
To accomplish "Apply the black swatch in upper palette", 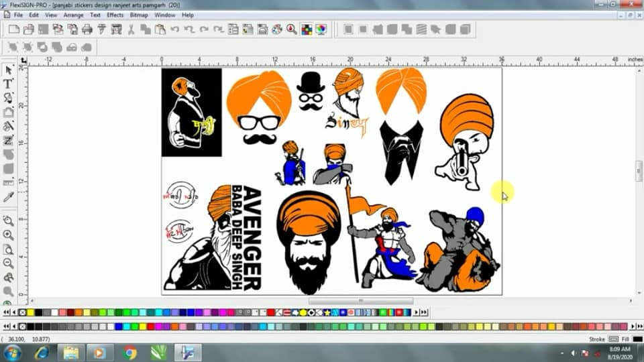I will click(x=39, y=313).
